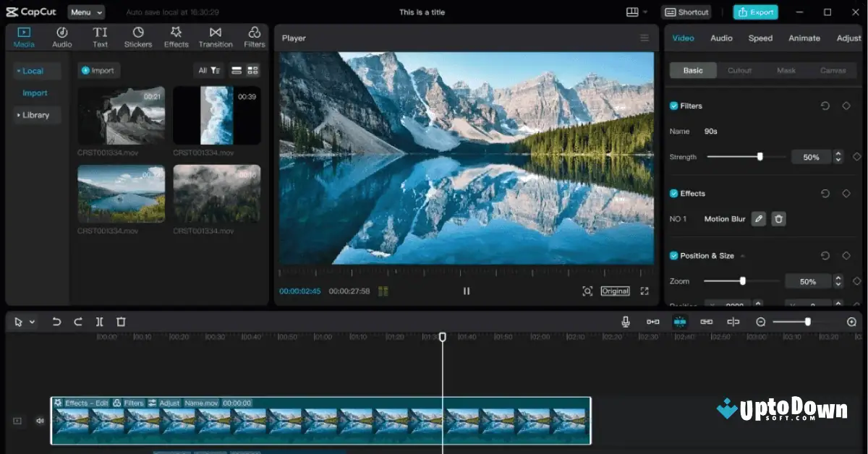868x454 pixels.
Task: Open the Menu dropdown next to CapCut logo
Action: pos(85,12)
